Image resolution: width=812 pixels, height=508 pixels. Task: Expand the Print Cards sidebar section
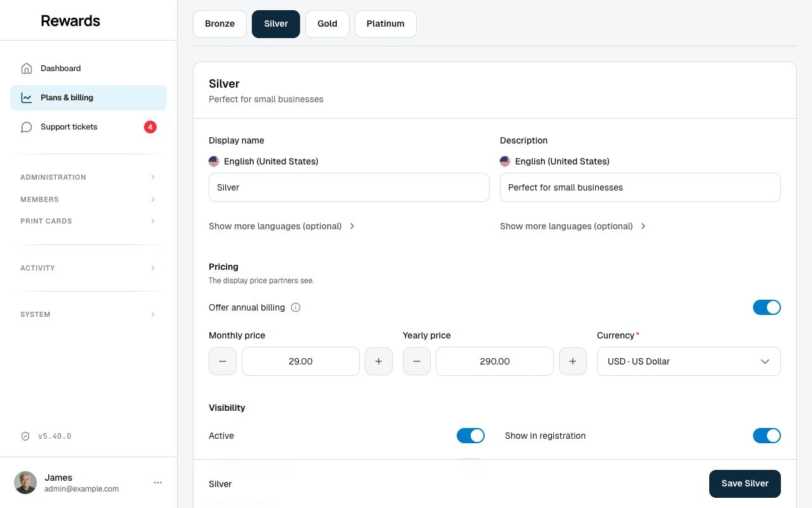click(x=88, y=221)
